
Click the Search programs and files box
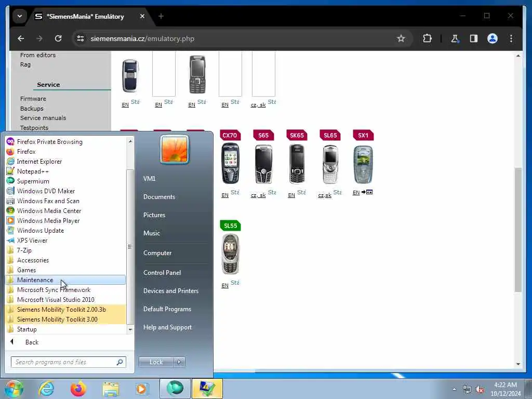(x=68, y=362)
